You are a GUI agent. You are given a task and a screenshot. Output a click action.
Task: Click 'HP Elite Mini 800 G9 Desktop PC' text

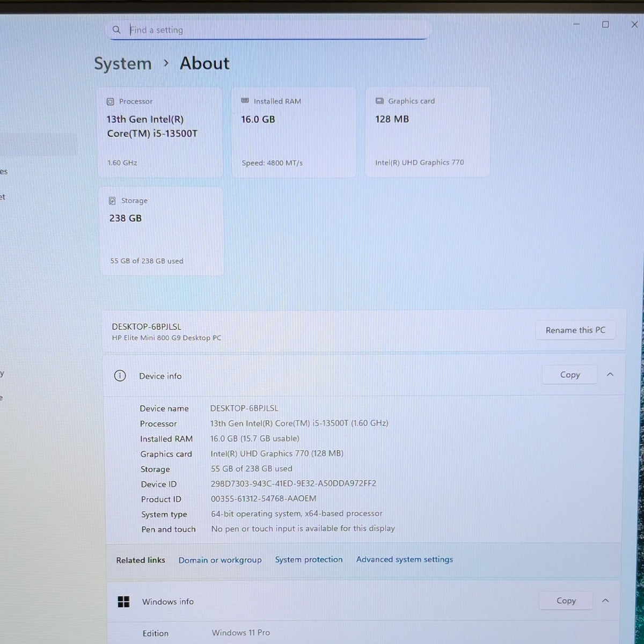pyautogui.click(x=166, y=338)
